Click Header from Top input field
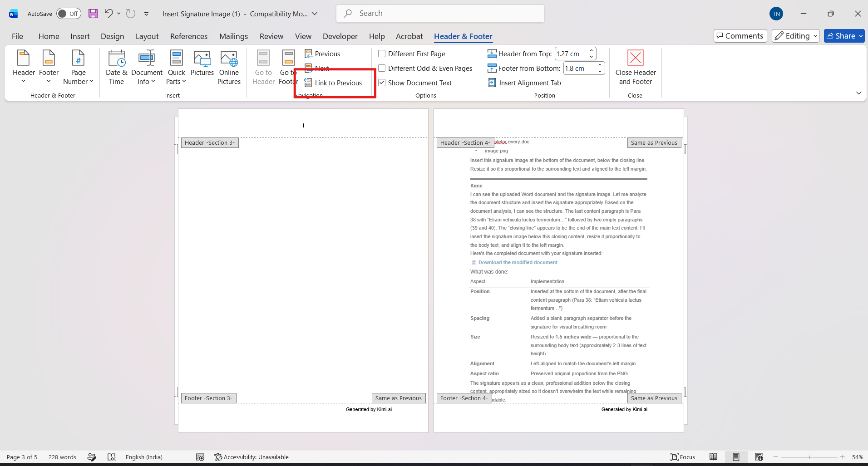Screen dimensions: 868x466 [x=571, y=54]
